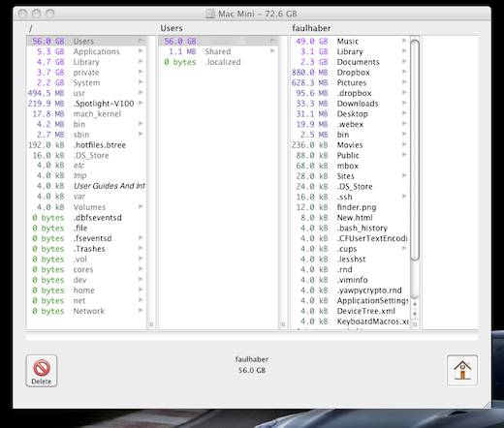
Task: Select the Public folder
Action: (x=350, y=155)
